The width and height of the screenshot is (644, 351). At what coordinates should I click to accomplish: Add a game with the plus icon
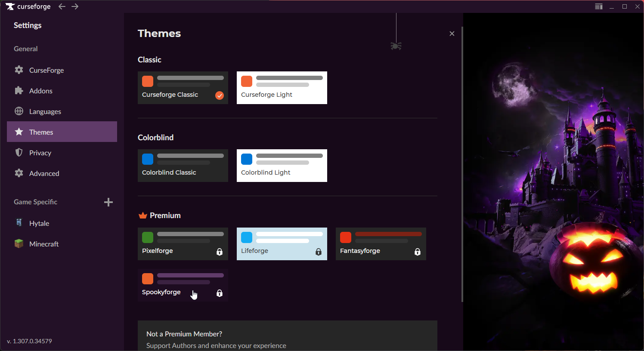tap(108, 202)
